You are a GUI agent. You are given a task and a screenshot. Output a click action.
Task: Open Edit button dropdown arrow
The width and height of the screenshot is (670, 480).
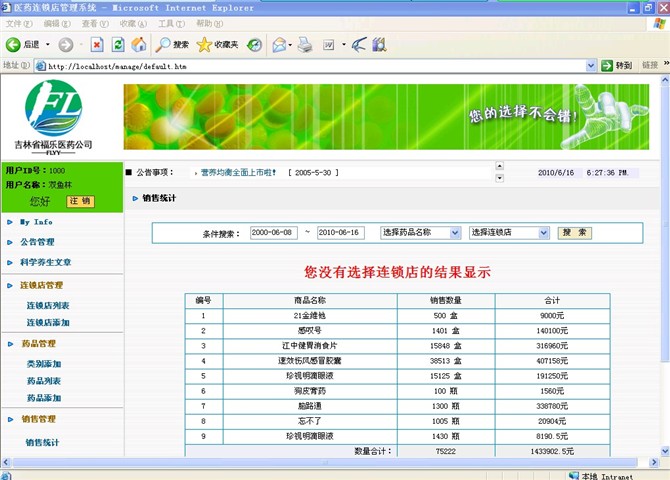(x=344, y=44)
